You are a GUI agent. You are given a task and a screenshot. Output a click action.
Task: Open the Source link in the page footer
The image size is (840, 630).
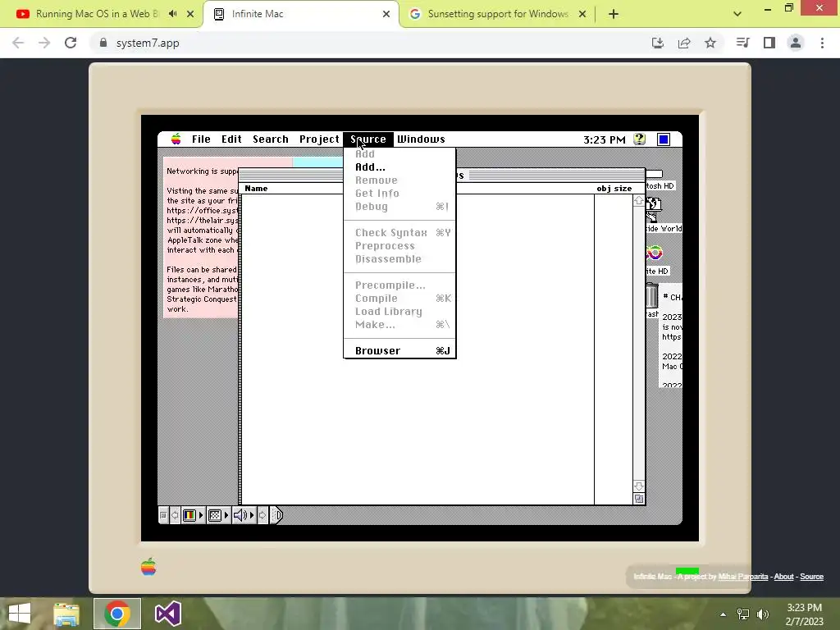click(811, 577)
